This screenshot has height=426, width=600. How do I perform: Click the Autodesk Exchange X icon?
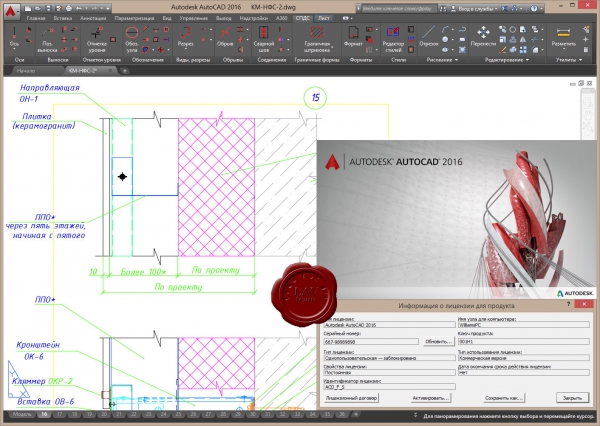point(505,8)
